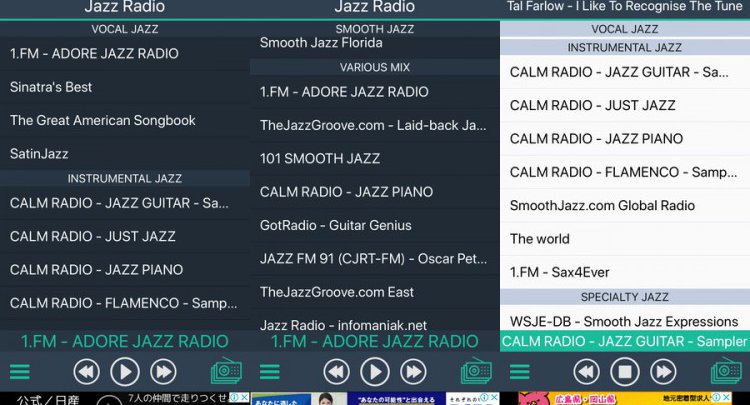
Task: Tap fast-forward on the Smooth Jazz Florida screen
Action: click(x=413, y=372)
